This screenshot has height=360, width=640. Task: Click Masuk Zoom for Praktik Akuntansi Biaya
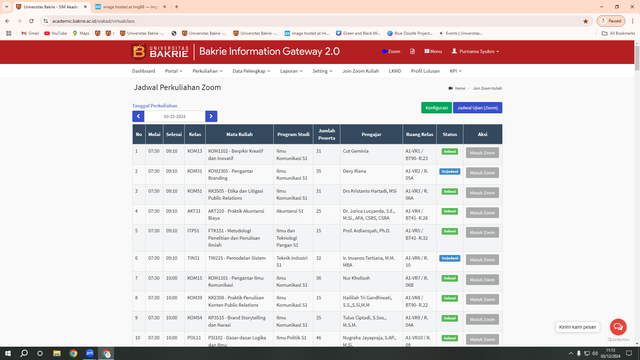pos(482,213)
